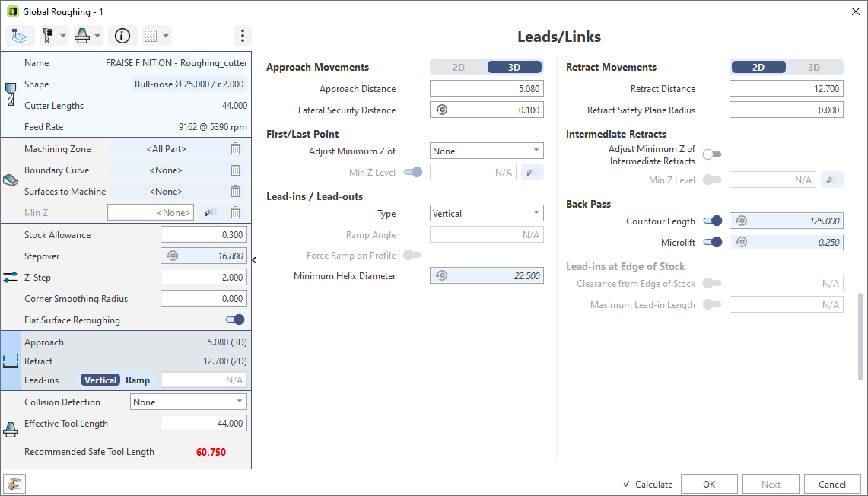Select the collision detection section icon
This screenshot has width=868, height=496.
[10, 428]
